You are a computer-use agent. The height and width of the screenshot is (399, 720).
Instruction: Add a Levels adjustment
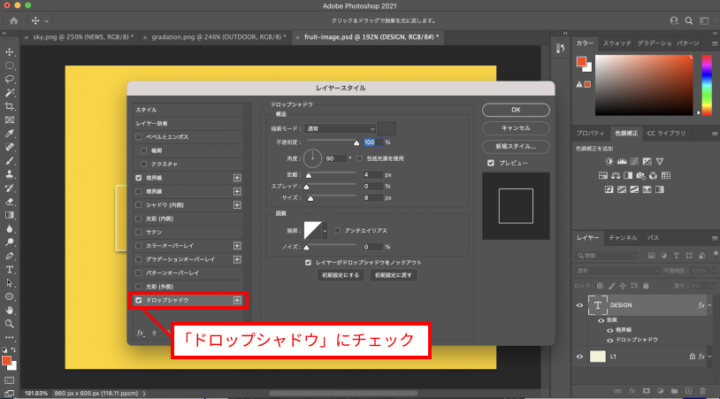pyautogui.click(x=622, y=161)
